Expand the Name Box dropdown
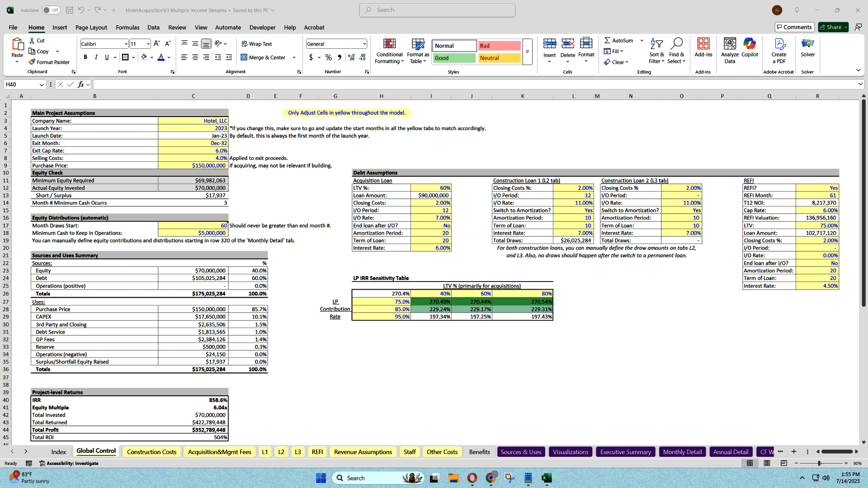The image size is (868, 488). [x=42, y=84]
